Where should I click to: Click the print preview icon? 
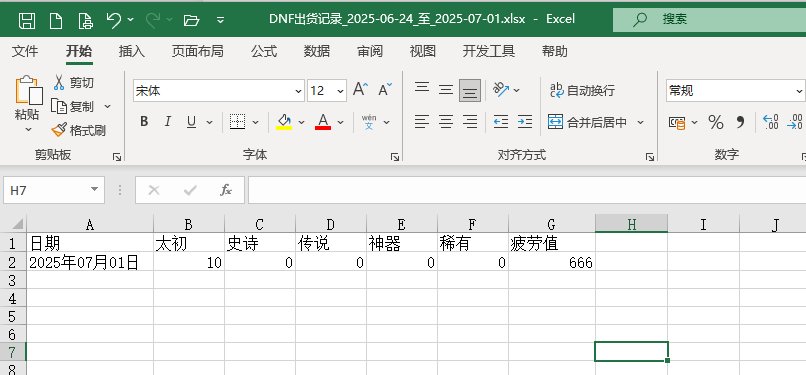tap(85, 20)
